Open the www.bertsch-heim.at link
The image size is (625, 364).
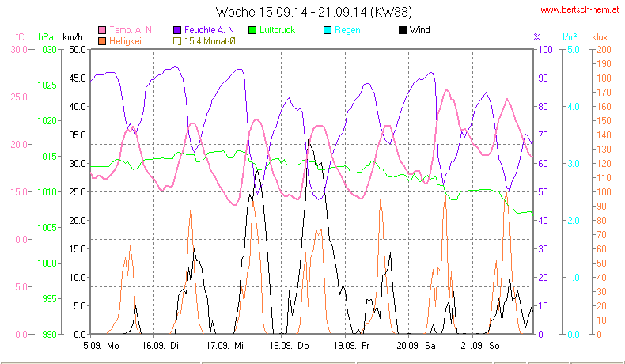(x=580, y=9)
